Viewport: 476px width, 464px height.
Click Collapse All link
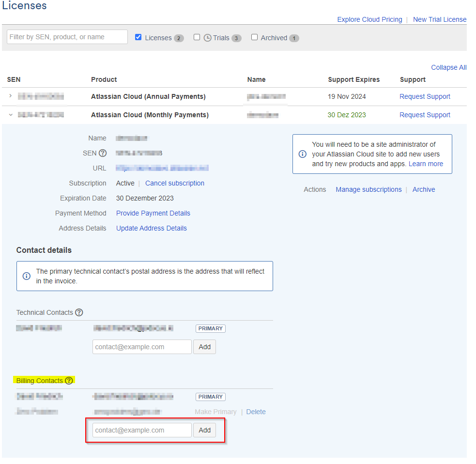coord(449,67)
